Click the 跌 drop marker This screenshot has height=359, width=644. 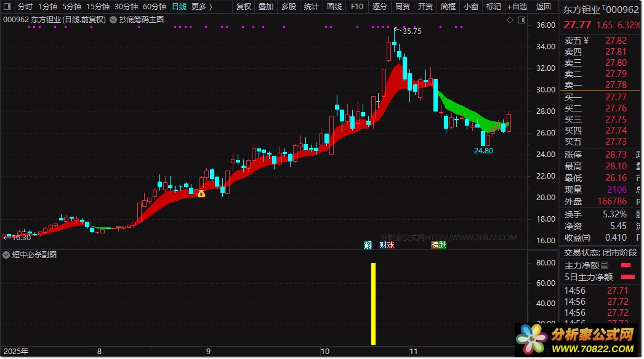(442, 245)
